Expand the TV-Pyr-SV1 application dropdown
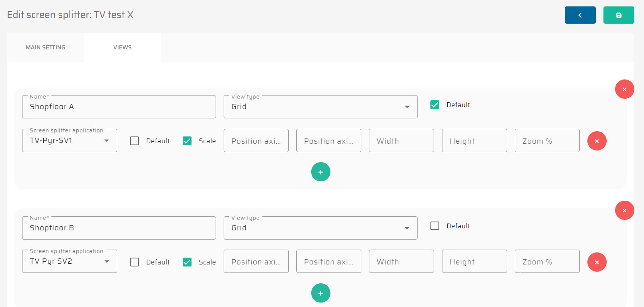 coord(69,140)
